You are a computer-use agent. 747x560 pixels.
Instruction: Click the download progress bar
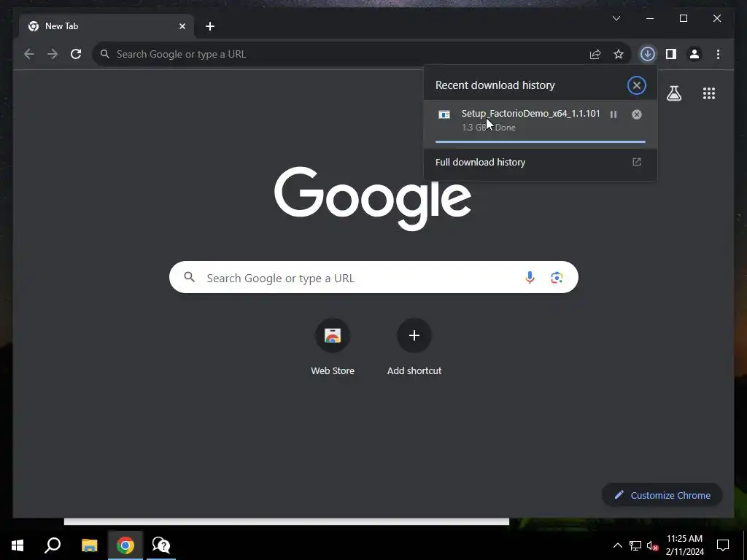[541, 141]
